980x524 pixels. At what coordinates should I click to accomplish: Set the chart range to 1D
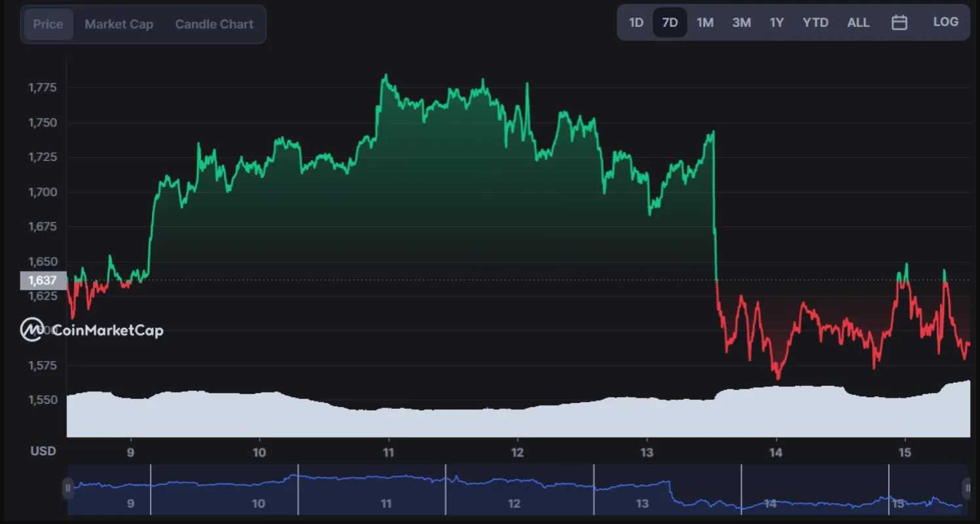(636, 22)
